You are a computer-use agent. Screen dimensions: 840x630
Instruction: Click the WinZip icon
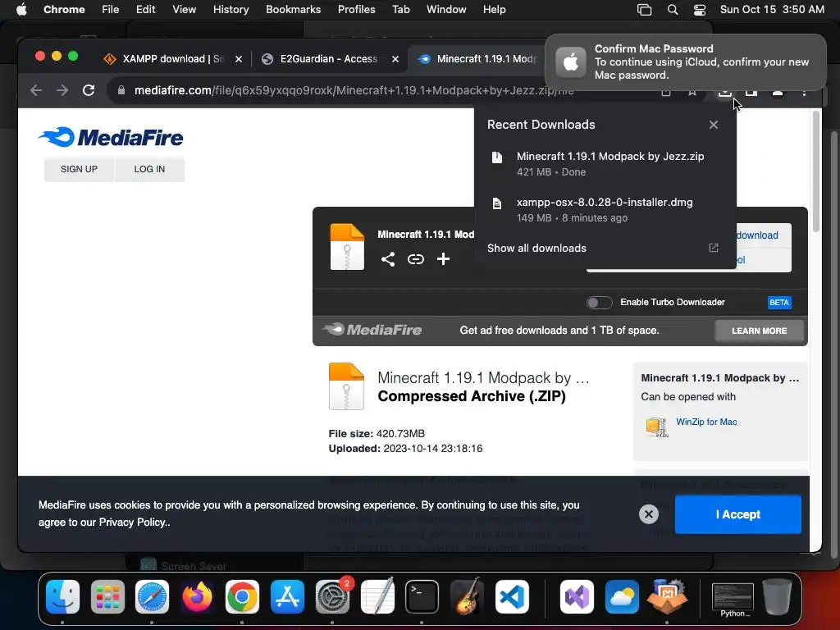(x=657, y=427)
